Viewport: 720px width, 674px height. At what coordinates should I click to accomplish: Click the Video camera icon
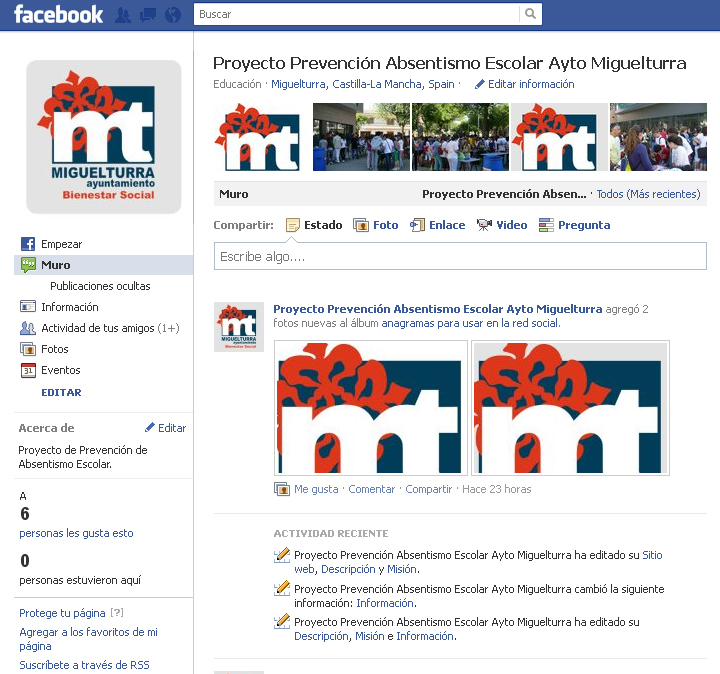point(484,225)
